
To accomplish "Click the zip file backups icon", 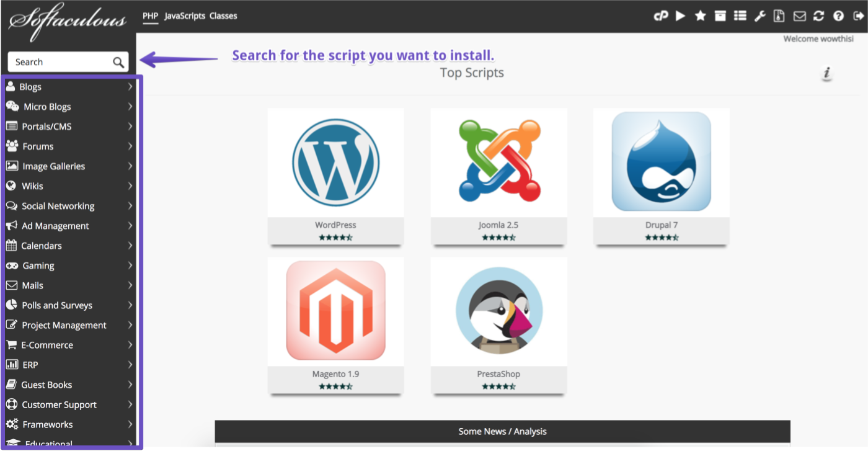I will point(779,16).
